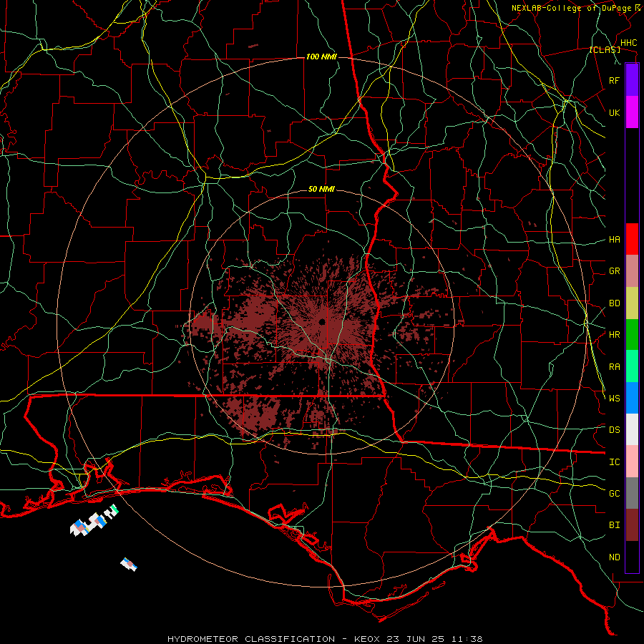
Task: Click the WS blue legend color swatch
Action: 632,398
